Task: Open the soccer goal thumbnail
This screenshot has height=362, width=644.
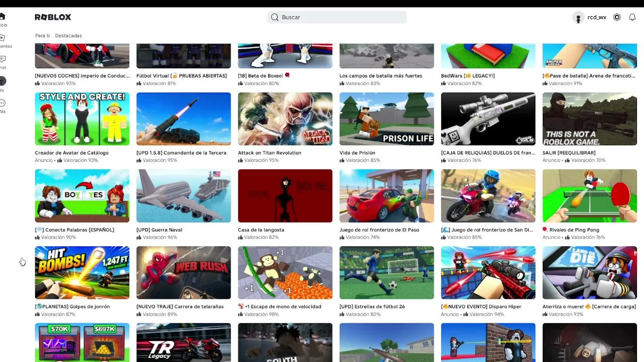Action: coord(387,273)
